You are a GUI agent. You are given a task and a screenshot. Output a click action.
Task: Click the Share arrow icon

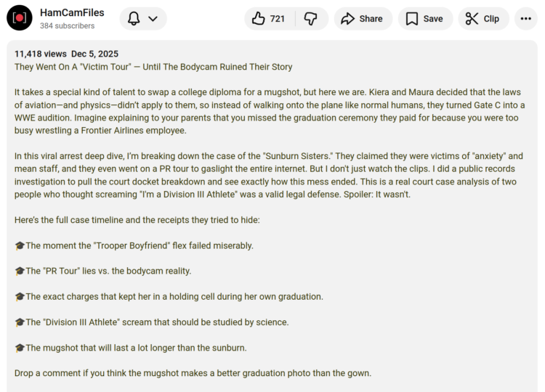click(x=347, y=18)
